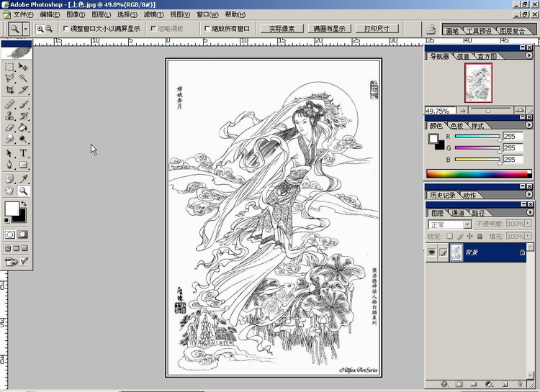The width and height of the screenshot is (540, 392).
Task: Select the Paint Bucket tool
Action: [x=23, y=128]
